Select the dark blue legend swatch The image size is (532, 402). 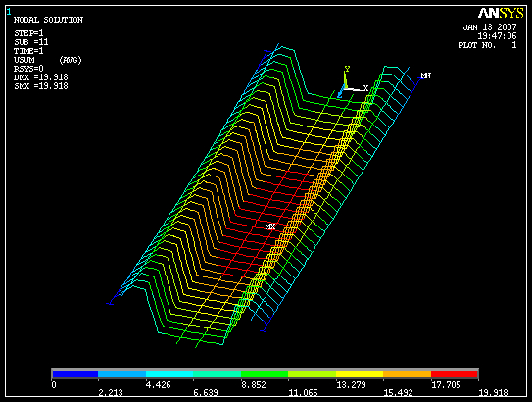click(x=75, y=374)
